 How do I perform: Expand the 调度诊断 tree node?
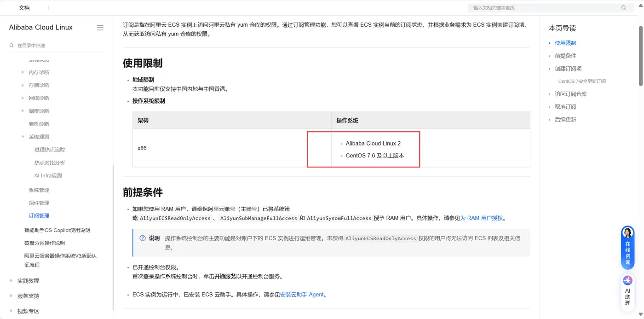(x=23, y=111)
